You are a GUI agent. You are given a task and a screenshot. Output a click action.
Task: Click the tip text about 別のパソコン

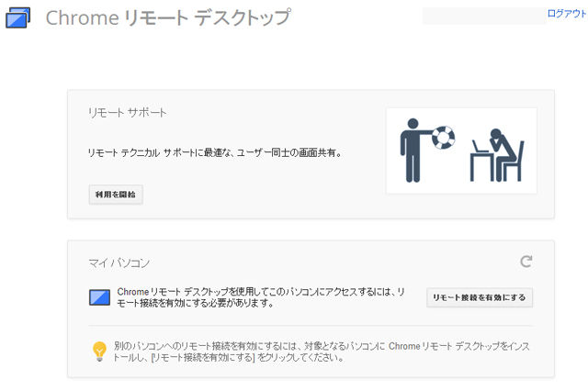coord(322,352)
